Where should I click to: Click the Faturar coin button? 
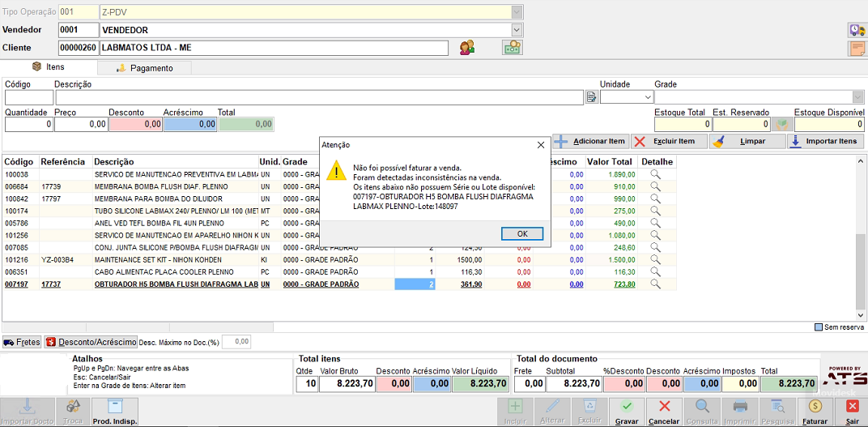(x=815, y=412)
